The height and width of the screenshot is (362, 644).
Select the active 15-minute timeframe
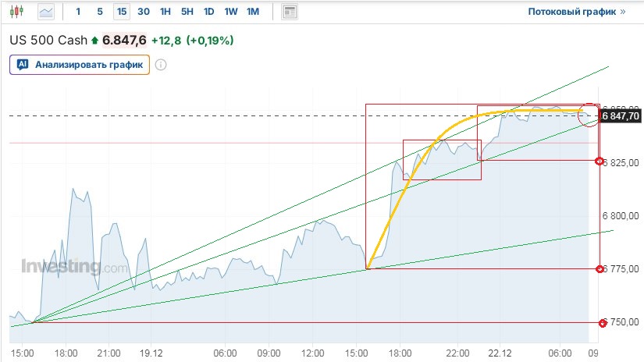[x=121, y=12]
